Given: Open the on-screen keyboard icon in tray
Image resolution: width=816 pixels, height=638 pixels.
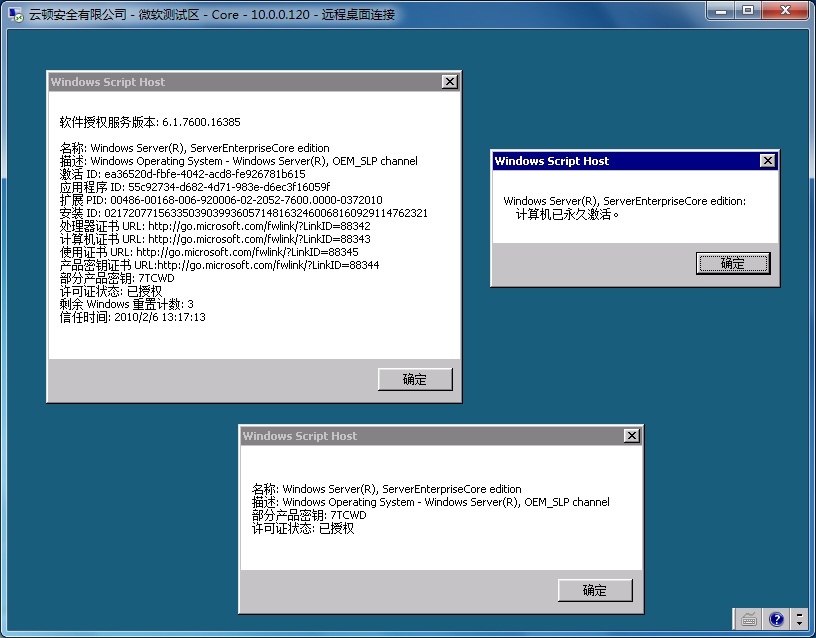Looking at the screenshot, I should click(748, 619).
